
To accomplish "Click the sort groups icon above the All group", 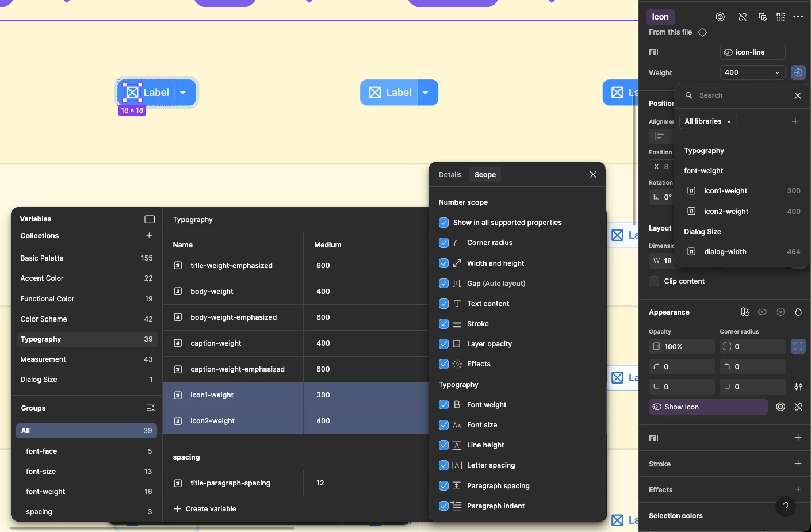I will [151, 408].
